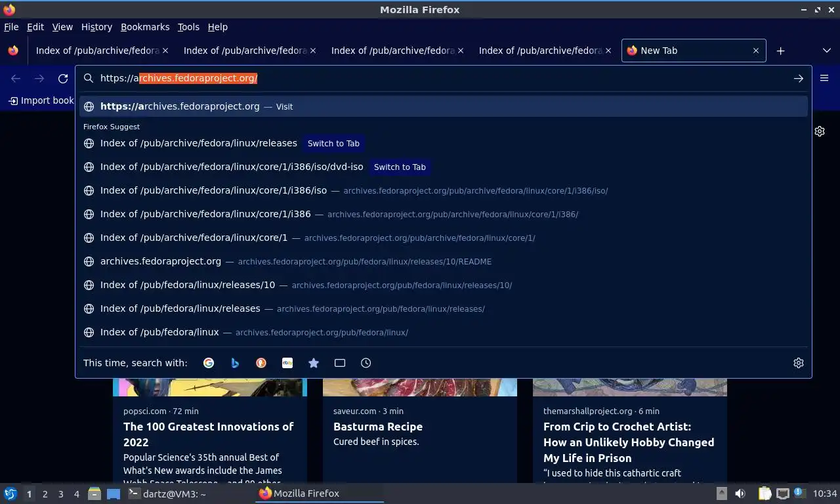Select the New Tab tab
This screenshot has height=504, width=840.
point(694,51)
